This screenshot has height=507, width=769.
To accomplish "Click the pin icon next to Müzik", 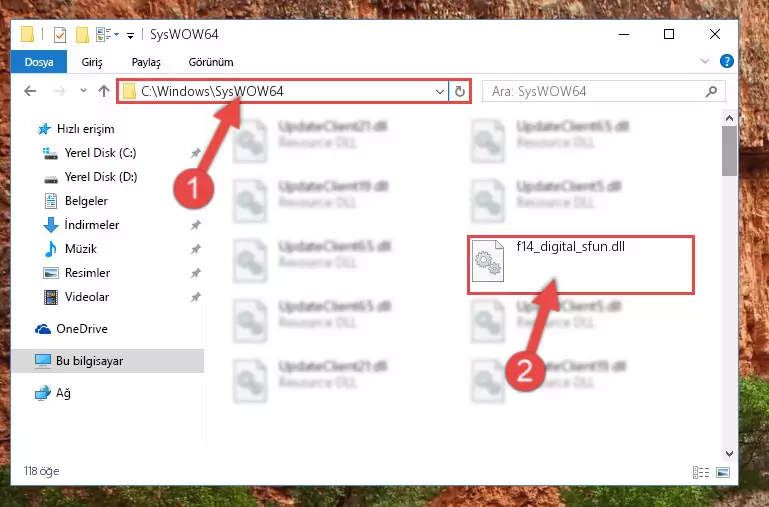I will click(x=196, y=249).
